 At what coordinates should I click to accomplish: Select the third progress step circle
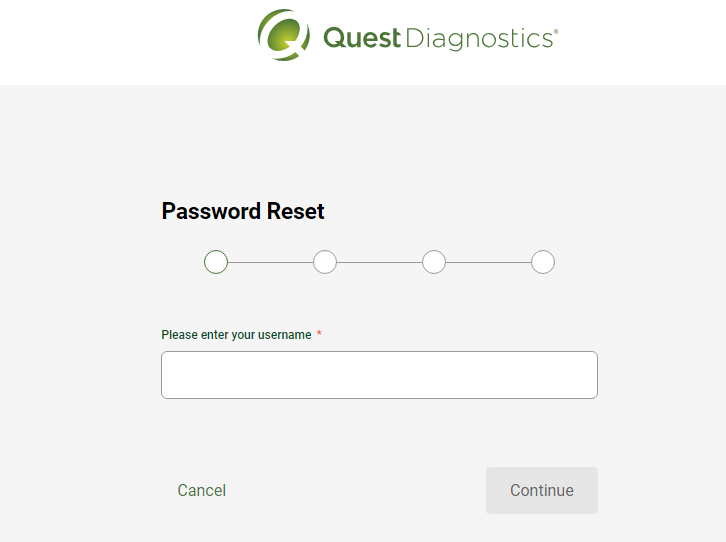434,262
